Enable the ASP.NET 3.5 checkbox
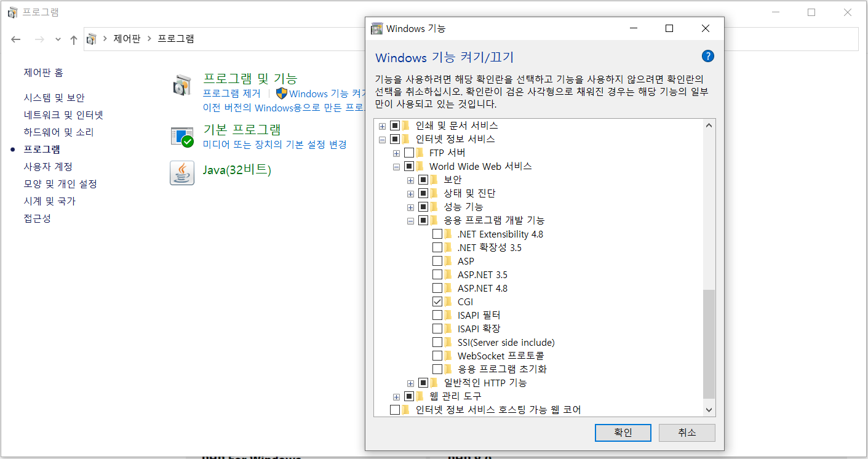 pos(437,274)
